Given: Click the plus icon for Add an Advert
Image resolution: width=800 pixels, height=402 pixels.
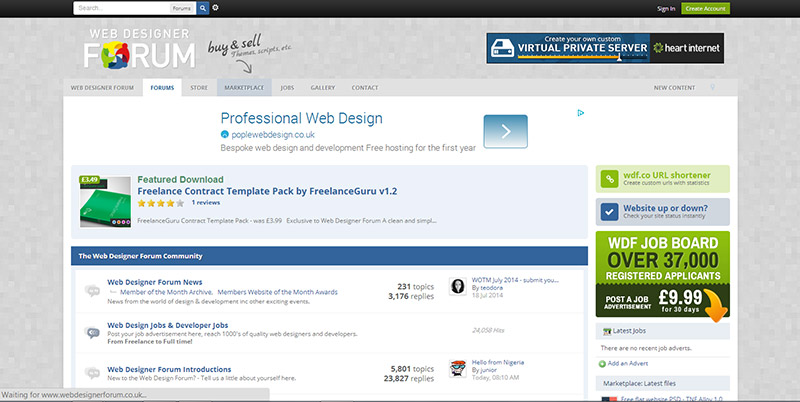Looking at the screenshot, I should (603, 362).
